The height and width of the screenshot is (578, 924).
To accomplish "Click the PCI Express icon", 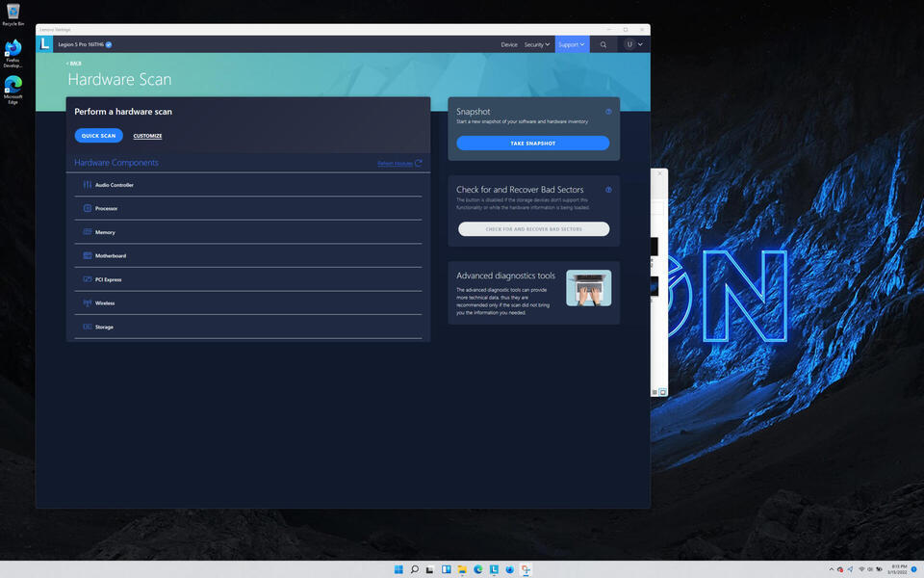I will point(88,279).
